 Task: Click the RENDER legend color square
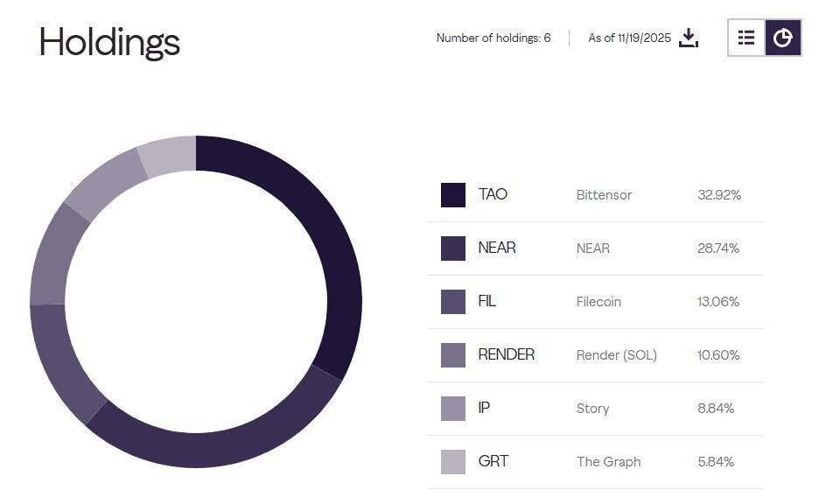(453, 355)
